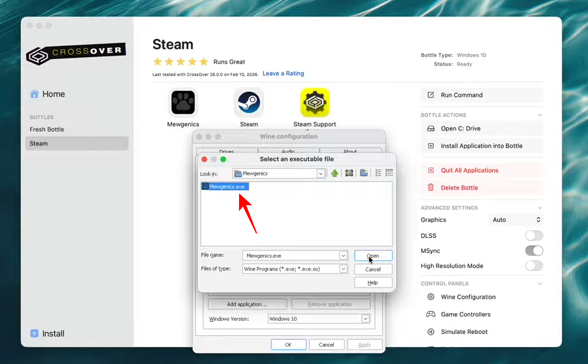Click the Leave a Rating link

click(x=283, y=73)
